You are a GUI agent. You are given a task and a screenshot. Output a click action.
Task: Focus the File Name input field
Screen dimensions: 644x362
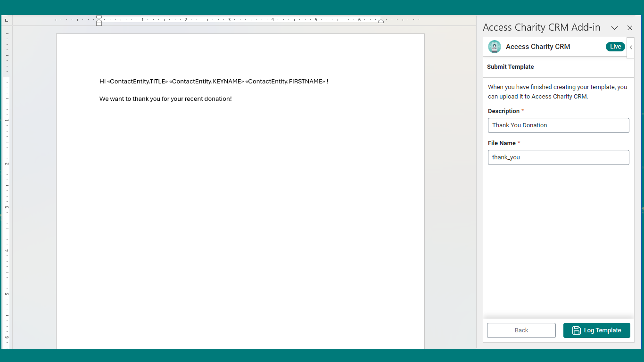[559, 157]
